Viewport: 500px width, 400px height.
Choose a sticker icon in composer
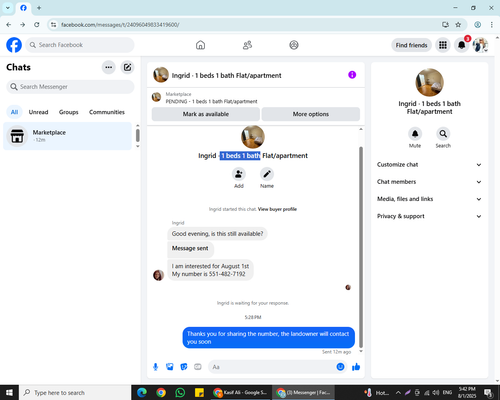click(x=184, y=367)
